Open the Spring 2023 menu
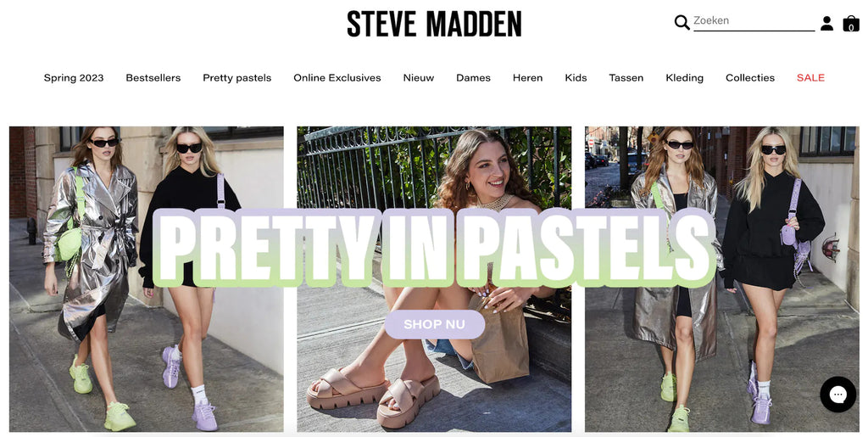 tap(74, 78)
